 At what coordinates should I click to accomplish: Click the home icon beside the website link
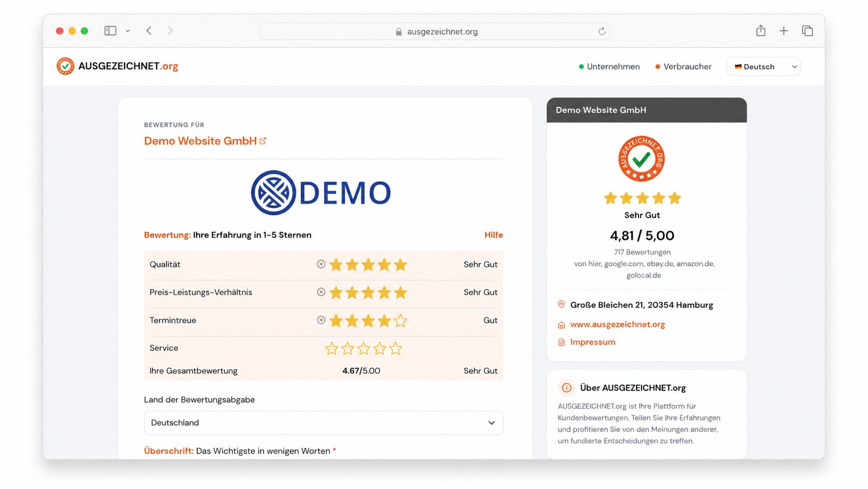(561, 325)
